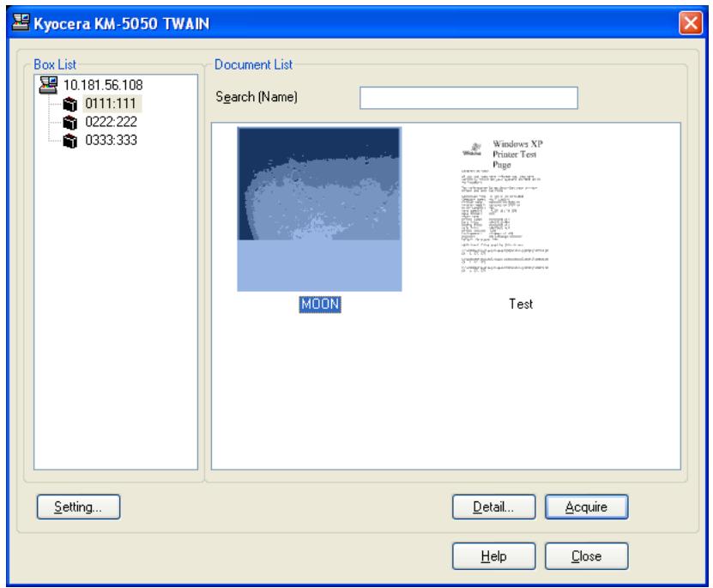Open Help for the TWAIN driver
Viewport: 713px width, 588px height.
(x=494, y=555)
